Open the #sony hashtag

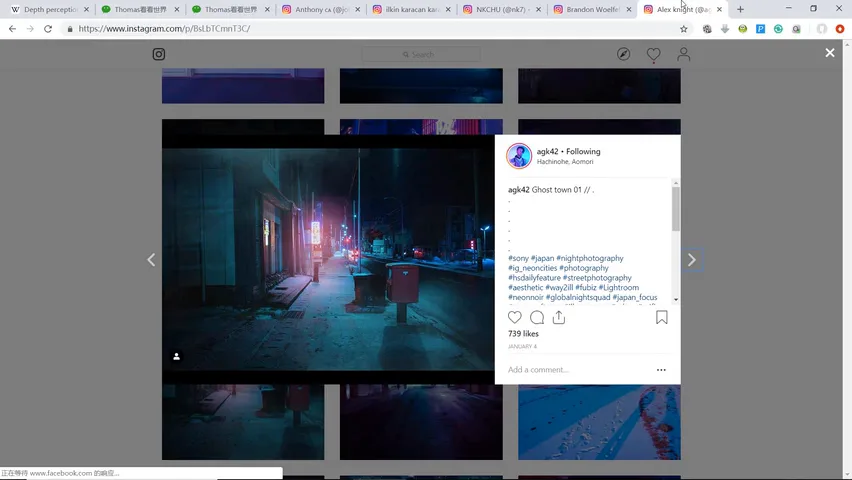[x=518, y=258]
